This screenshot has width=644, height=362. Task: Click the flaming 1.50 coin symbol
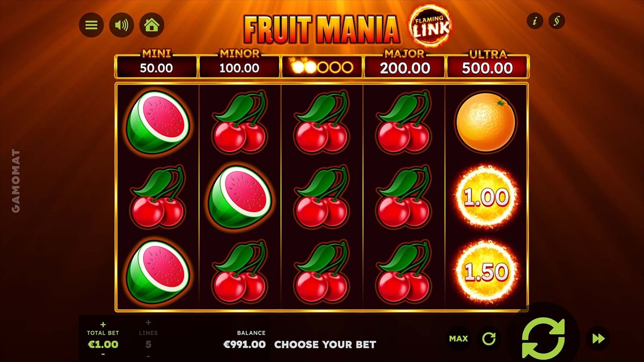[x=486, y=272]
